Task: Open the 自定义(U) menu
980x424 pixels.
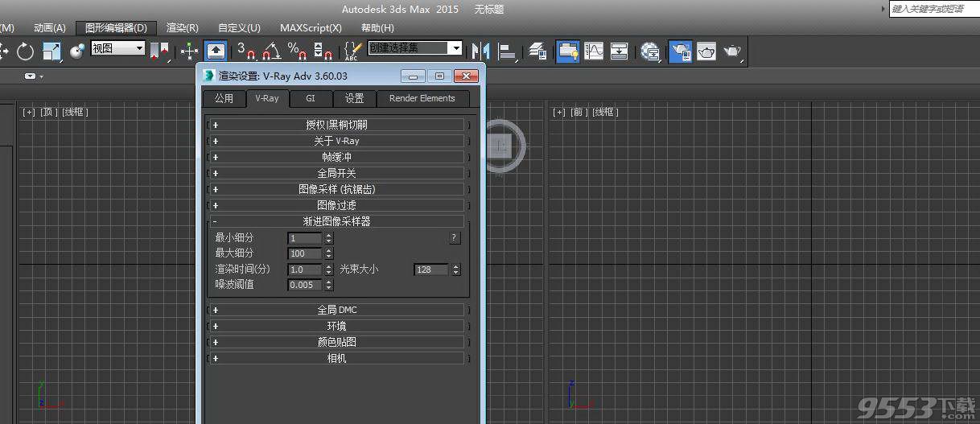Action: pos(239,27)
